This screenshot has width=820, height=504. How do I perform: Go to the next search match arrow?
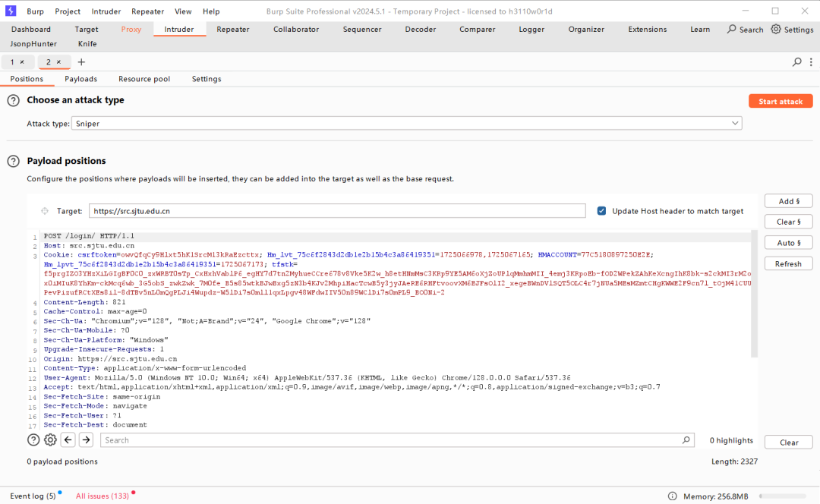point(87,440)
